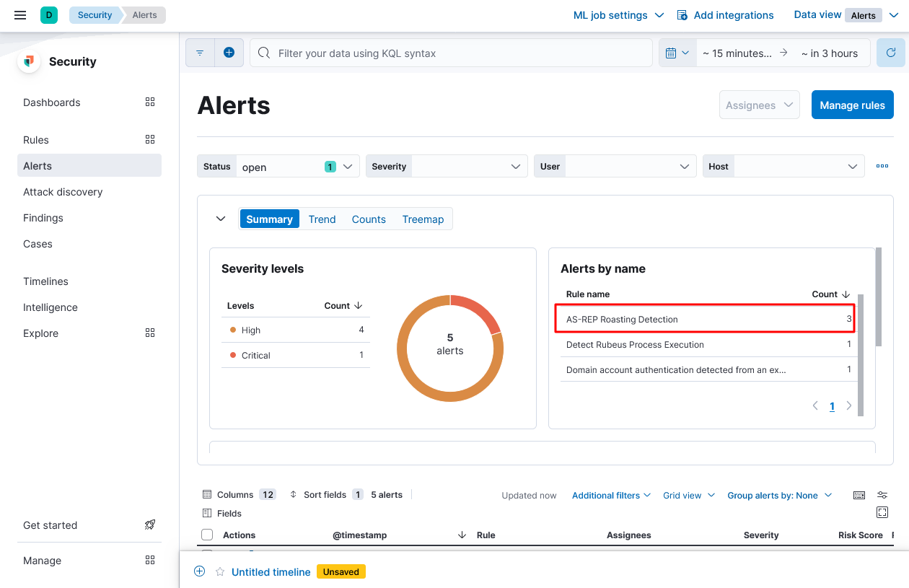The width and height of the screenshot is (909, 588).
Task: Add new timeline with plus icon
Action: tap(200, 571)
